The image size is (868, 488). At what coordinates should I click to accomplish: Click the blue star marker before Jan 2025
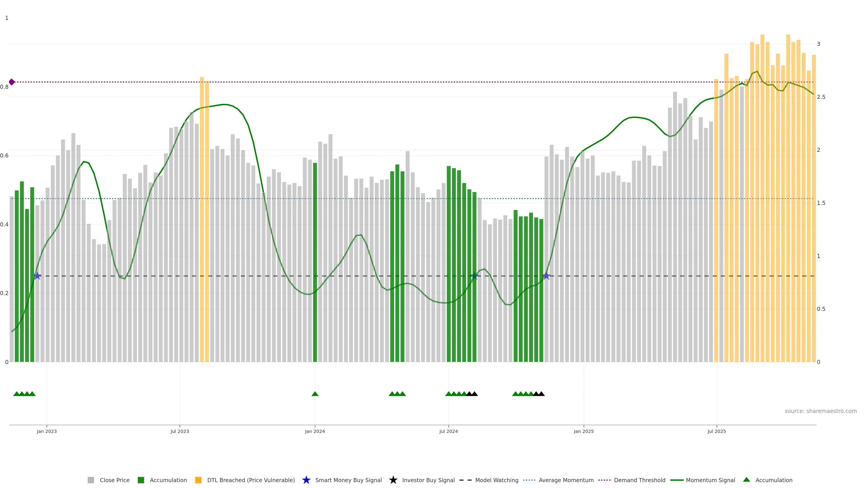pyautogui.click(x=546, y=276)
